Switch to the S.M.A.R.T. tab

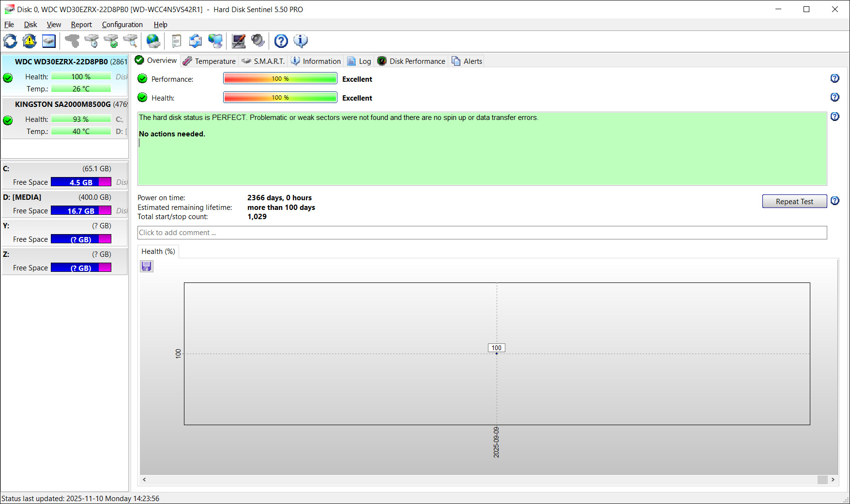tap(263, 61)
